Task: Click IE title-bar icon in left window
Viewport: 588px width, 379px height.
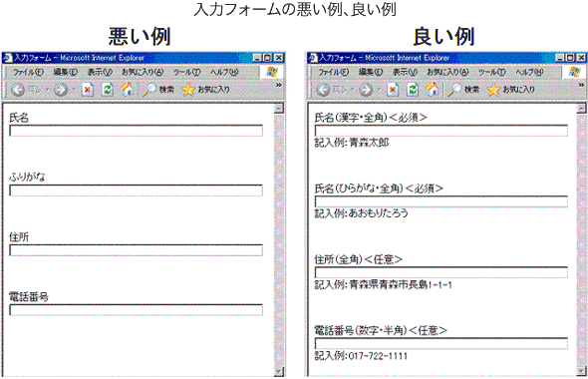Action: [8, 58]
